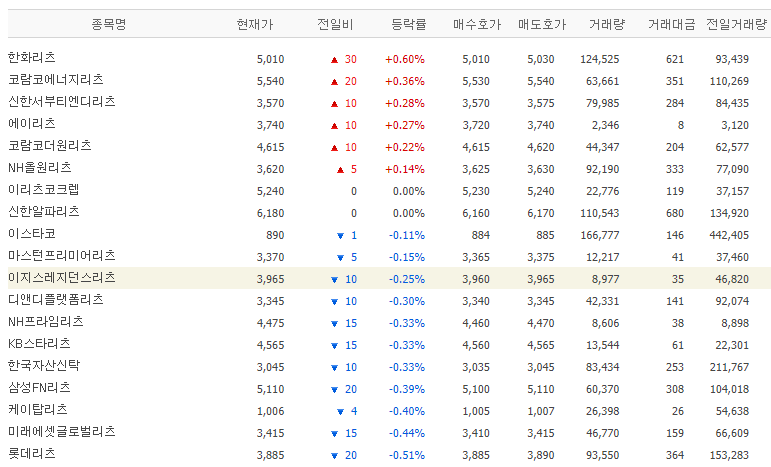Viewport: 771px width, 467px height.
Task: Click NH프라임리츠 previous volume 8,898
Action: pyautogui.click(x=735, y=323)
